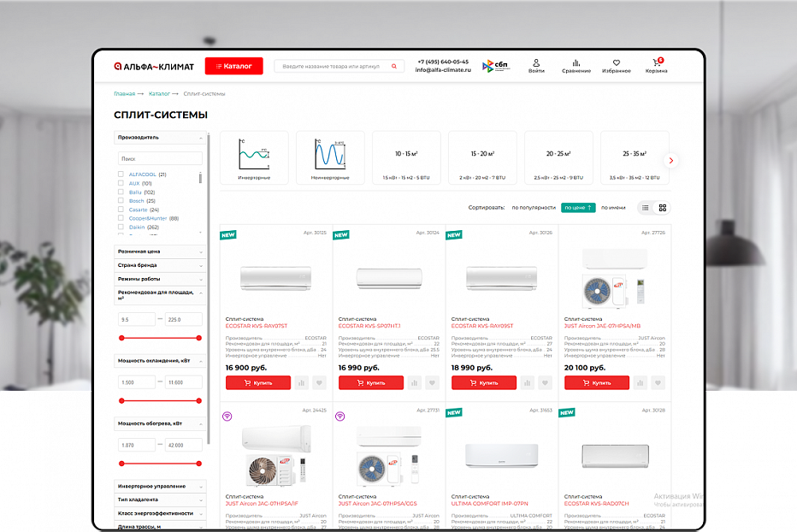Add ECOSTAR KVS-RAV09ST to comparison

(x=527, y=382)
